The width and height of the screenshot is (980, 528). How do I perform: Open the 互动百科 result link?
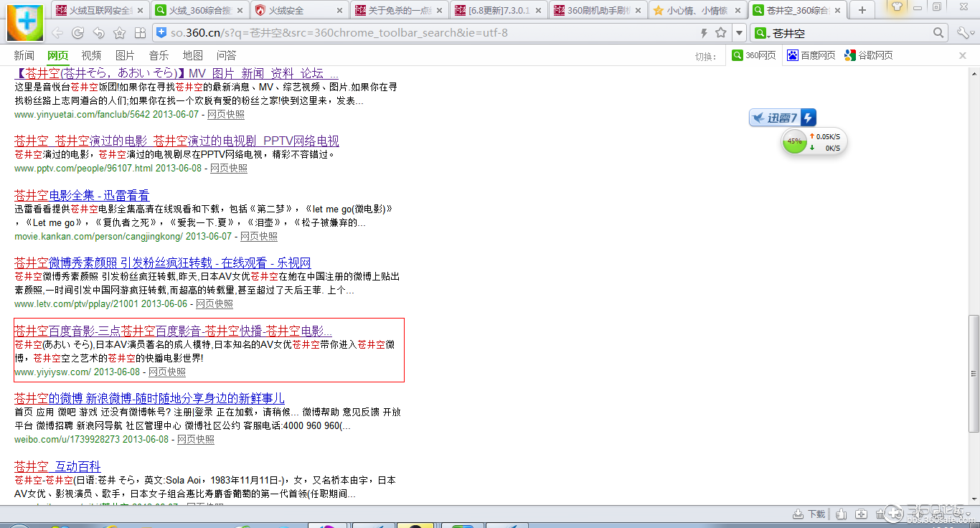(57, 466)
